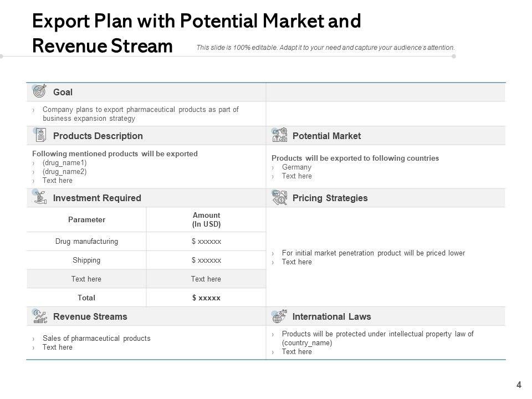
Task: Select the Revenue Streams growth chart icon
Action: 39,316
